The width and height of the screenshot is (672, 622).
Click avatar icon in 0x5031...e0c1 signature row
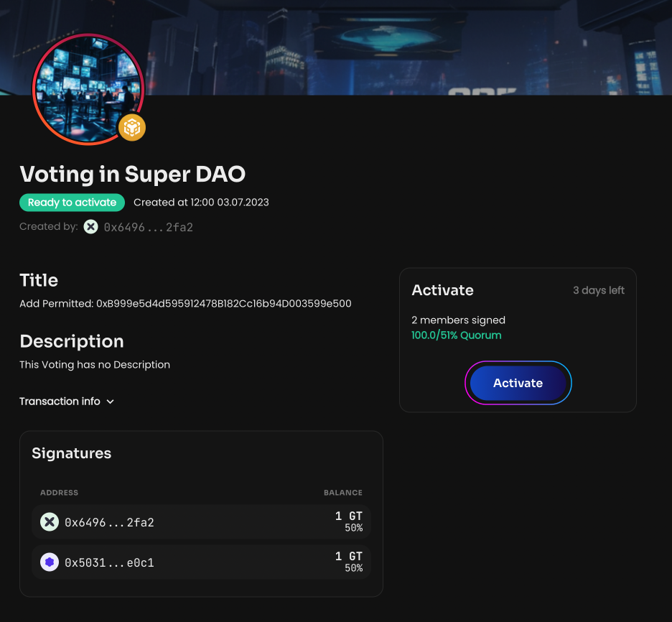50,562
